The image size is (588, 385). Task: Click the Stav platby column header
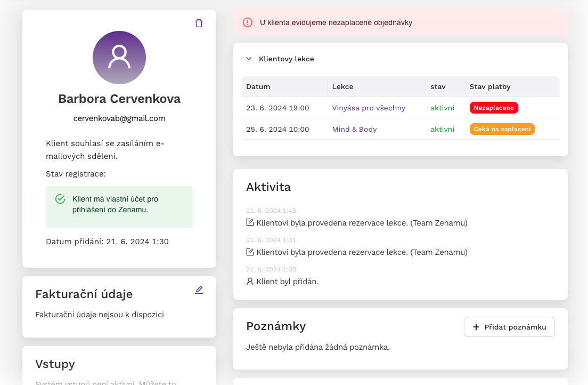pos(490,87)
